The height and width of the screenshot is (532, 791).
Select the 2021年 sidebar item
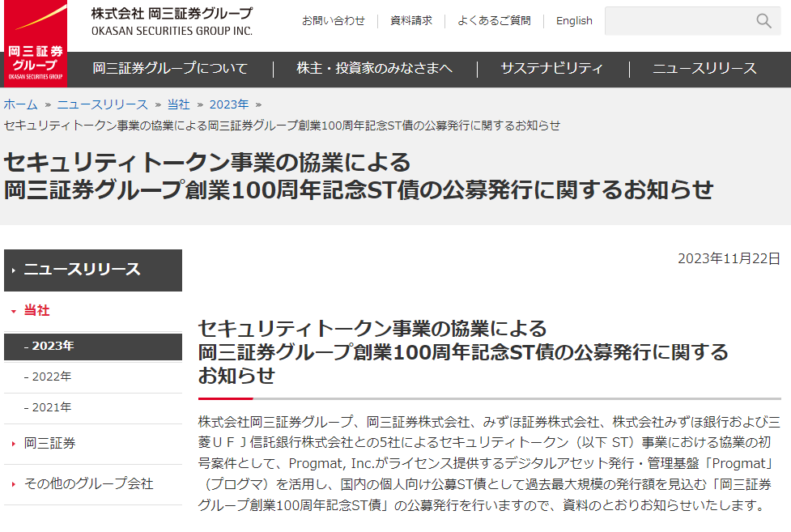[93, 408]
